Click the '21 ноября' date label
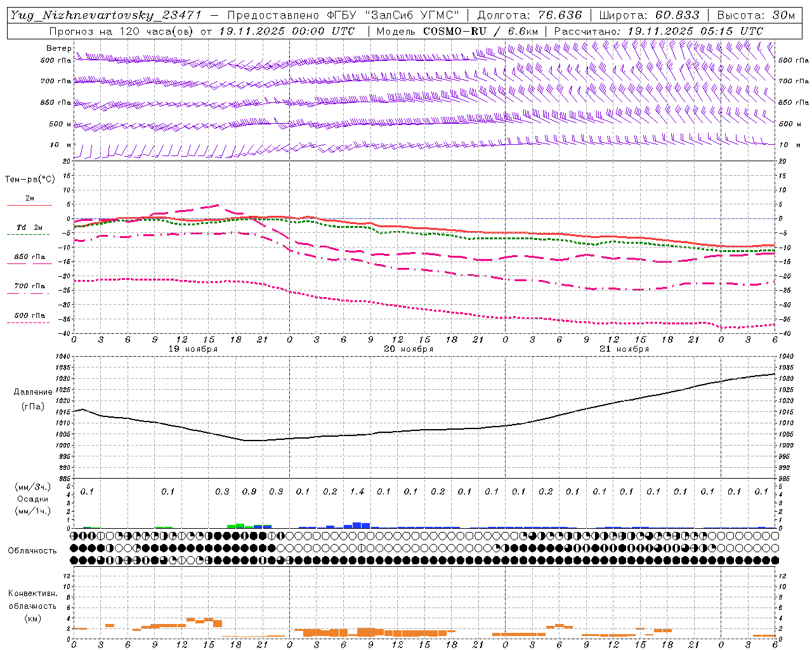Screen dimensions: 812x650 point(624,349)
